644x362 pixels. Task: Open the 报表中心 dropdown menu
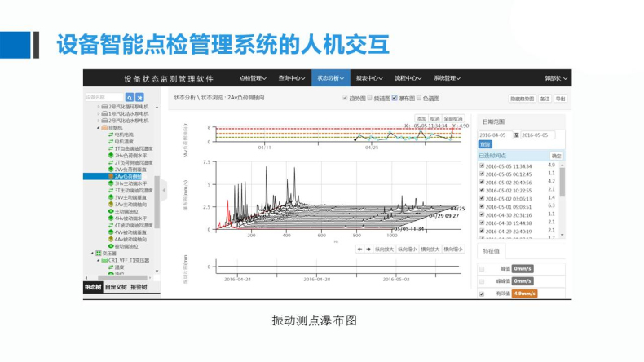[370, 78]
